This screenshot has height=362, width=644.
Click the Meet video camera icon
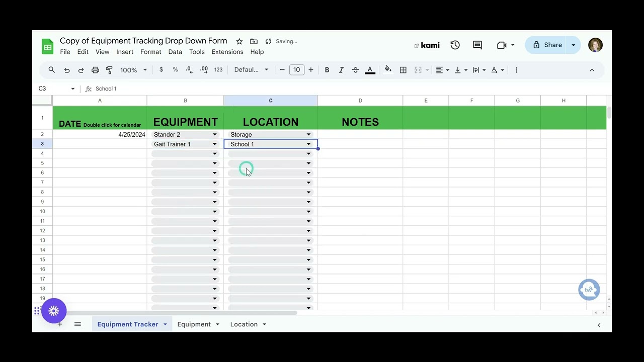click(501, 45)
